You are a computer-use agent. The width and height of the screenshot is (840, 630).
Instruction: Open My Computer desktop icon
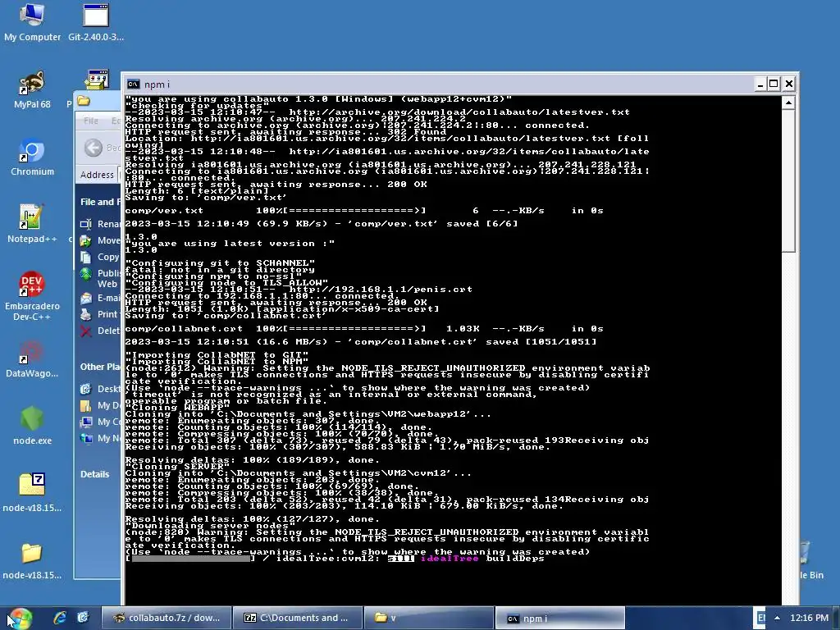coord(32,22)
